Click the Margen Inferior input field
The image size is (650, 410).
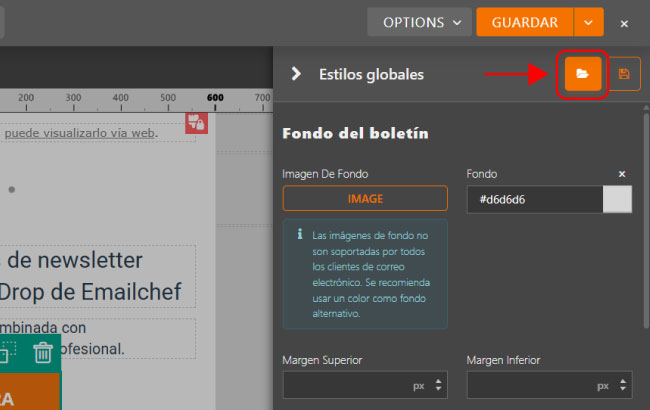[532, 385]
